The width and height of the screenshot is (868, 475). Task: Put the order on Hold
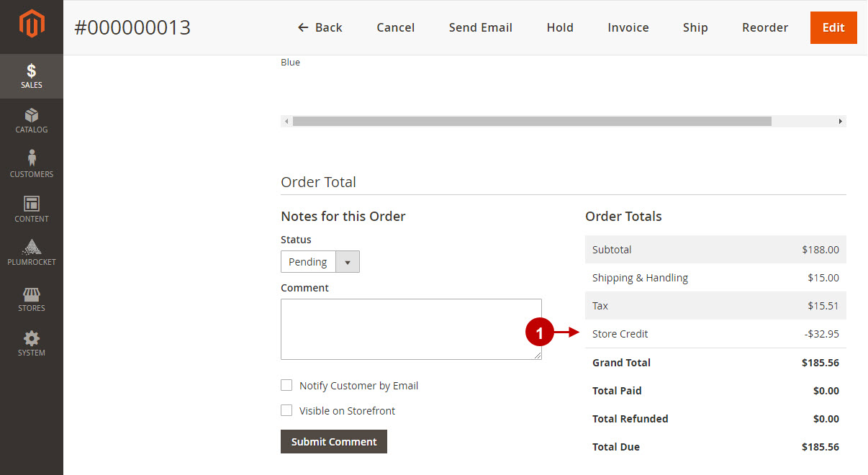[560, 27]
